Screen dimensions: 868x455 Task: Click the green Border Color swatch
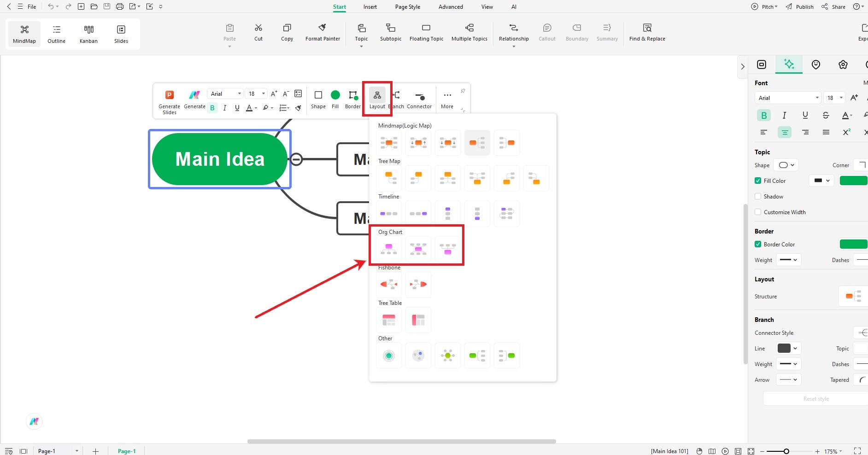[854, 244]
